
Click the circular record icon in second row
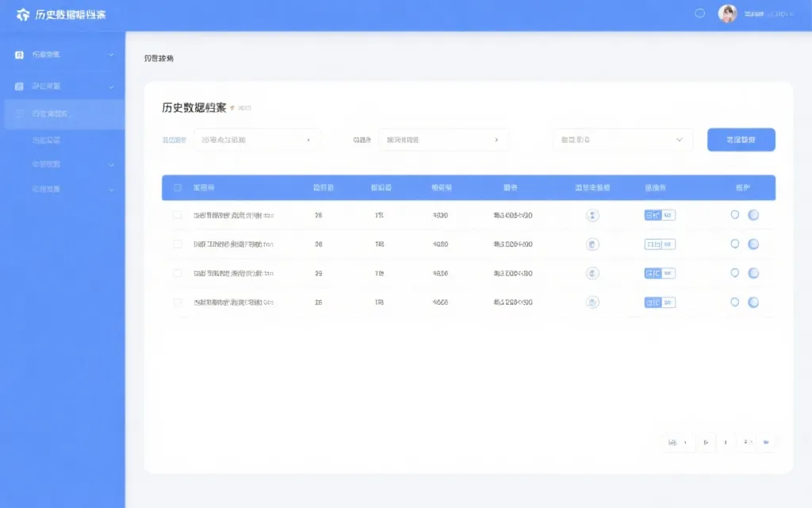[x=591, y=244]
